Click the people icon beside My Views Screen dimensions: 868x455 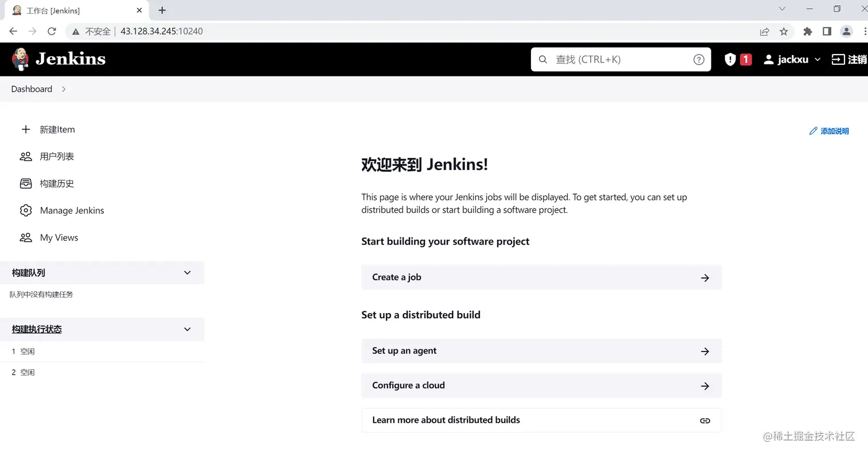pos(26,237)
